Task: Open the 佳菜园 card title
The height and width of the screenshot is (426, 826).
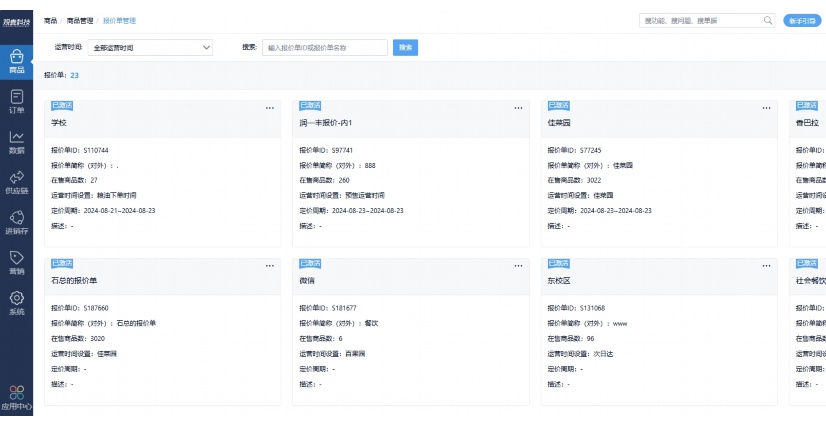Action: 559,123
